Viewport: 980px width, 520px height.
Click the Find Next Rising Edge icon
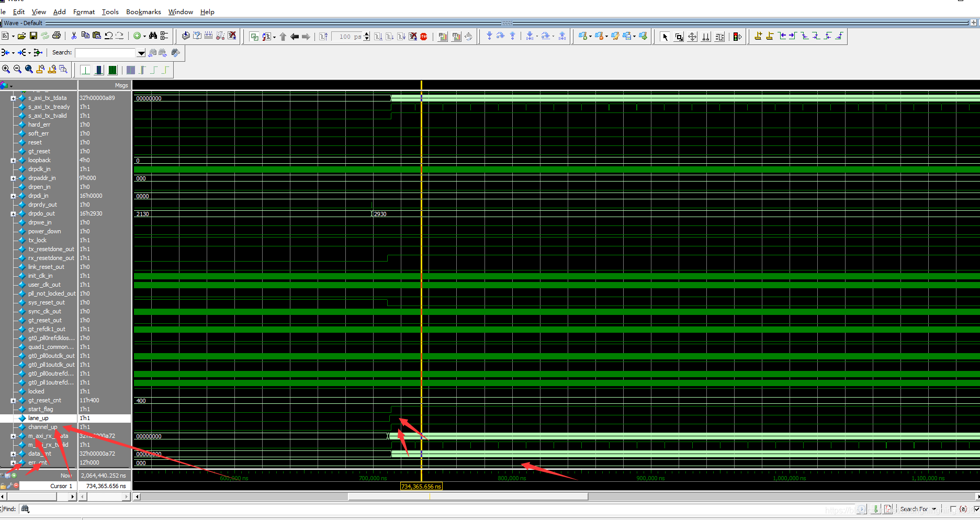(839, 36)
